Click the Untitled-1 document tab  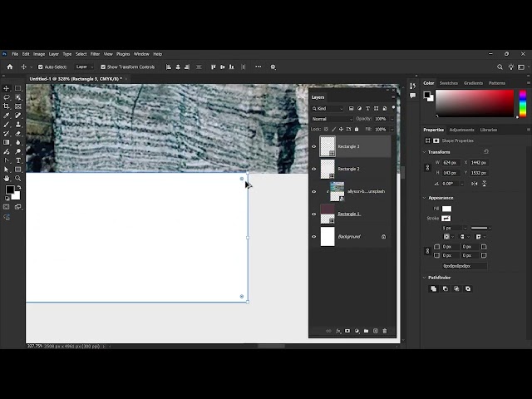click(x=76, y=79)
